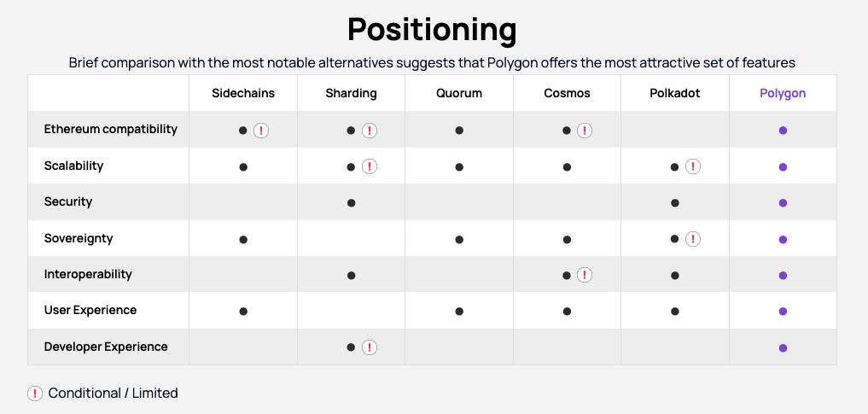Select the Quorum column header

pos(459,93)
